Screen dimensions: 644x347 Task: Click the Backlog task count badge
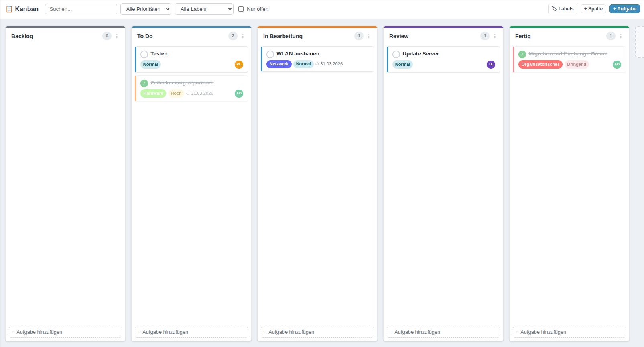107,36
